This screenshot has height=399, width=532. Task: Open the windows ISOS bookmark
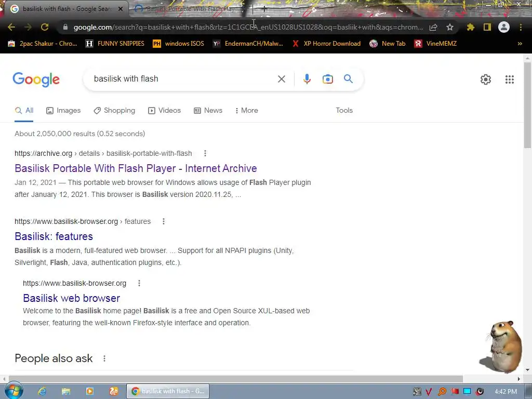179,44
